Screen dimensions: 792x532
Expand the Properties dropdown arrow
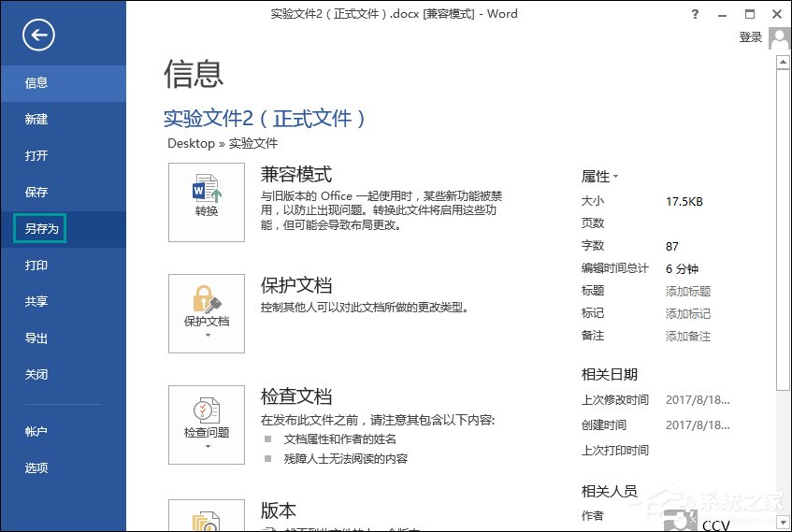click(x=615, y=177)
